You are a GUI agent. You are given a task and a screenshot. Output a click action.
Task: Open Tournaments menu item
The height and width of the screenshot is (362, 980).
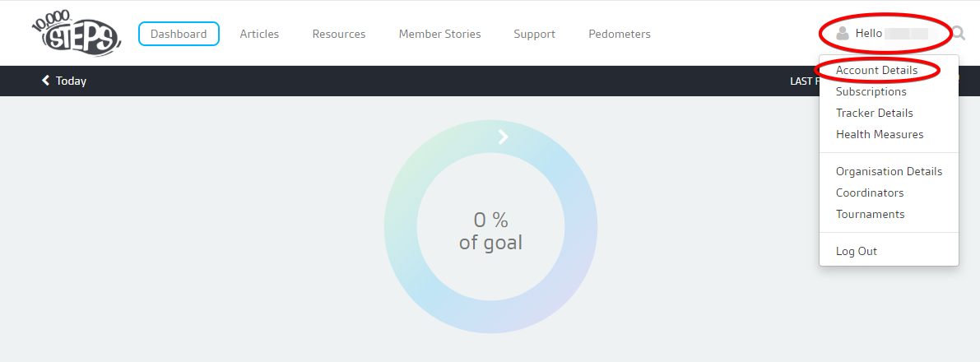pyautogui.click(x=870, y=214)
